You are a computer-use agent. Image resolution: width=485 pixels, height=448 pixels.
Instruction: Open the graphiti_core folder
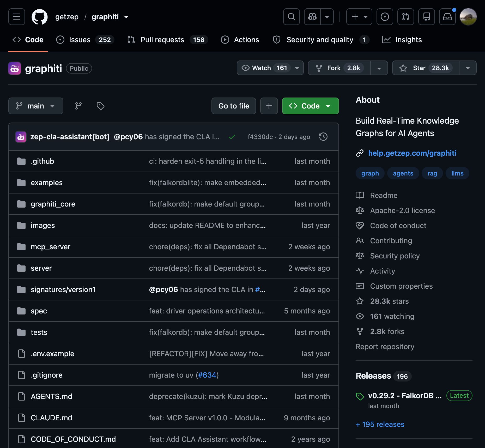click(x=53, y=204)
